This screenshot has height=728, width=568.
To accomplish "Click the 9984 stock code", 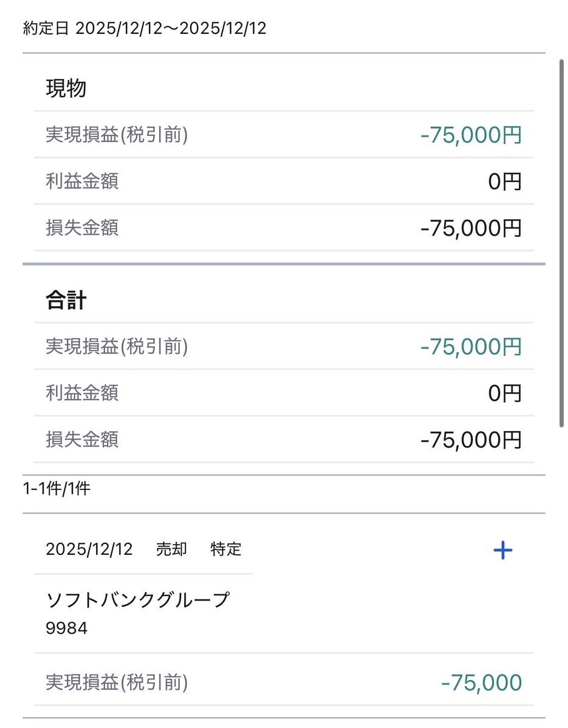I will (x=67, y=628).
